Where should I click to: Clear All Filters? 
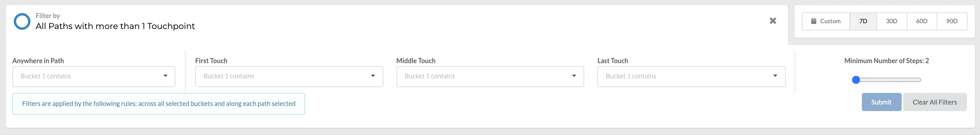coord(935,102)
